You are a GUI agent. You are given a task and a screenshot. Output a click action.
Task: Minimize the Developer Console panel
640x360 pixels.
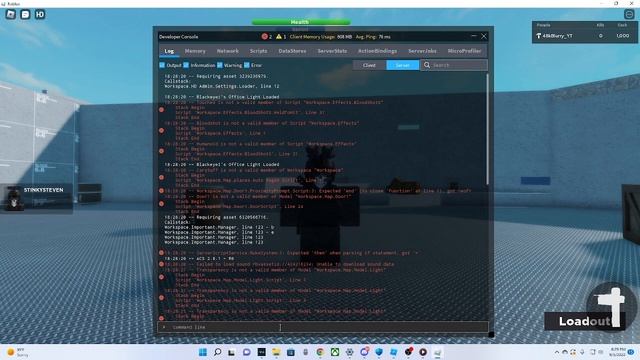[x=473, y=36]
